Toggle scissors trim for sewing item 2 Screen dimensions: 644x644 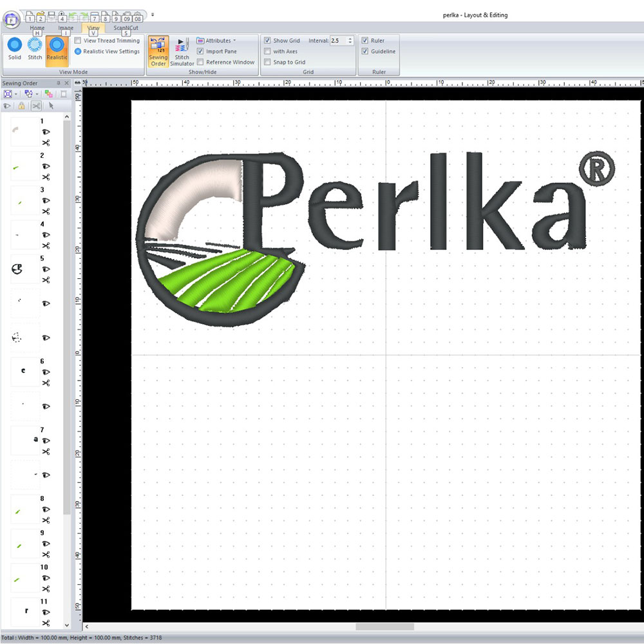[x=46, y=177]
